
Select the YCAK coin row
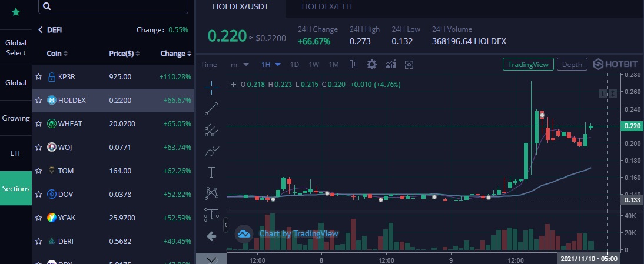[x=114, y=218]
